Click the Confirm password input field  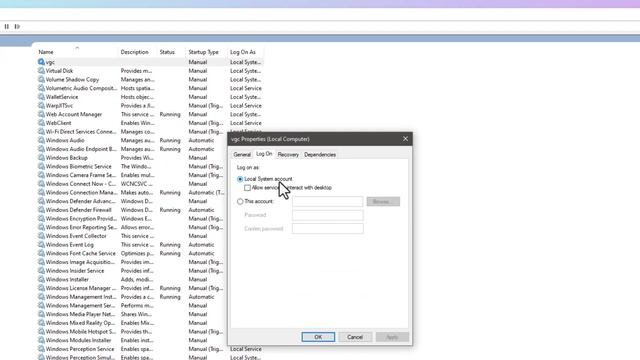[x=327, y=229]
